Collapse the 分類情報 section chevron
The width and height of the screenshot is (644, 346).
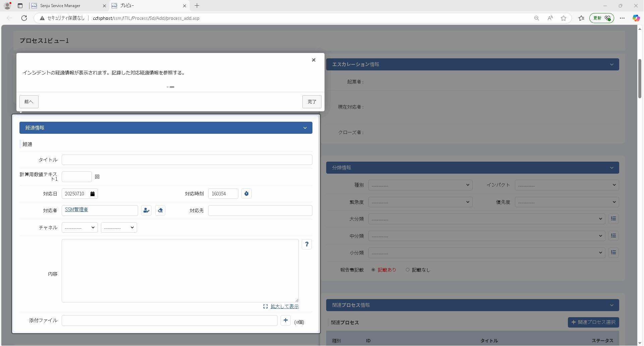[612, 168]
